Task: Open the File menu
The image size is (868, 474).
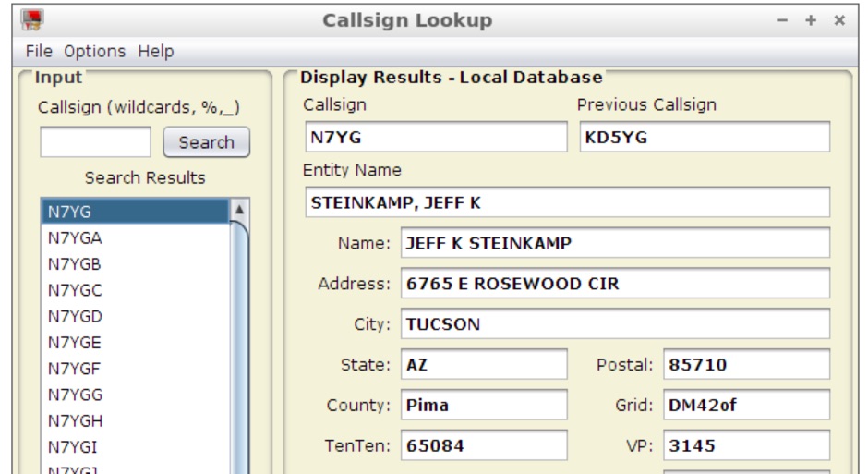Action: [39, 51]
